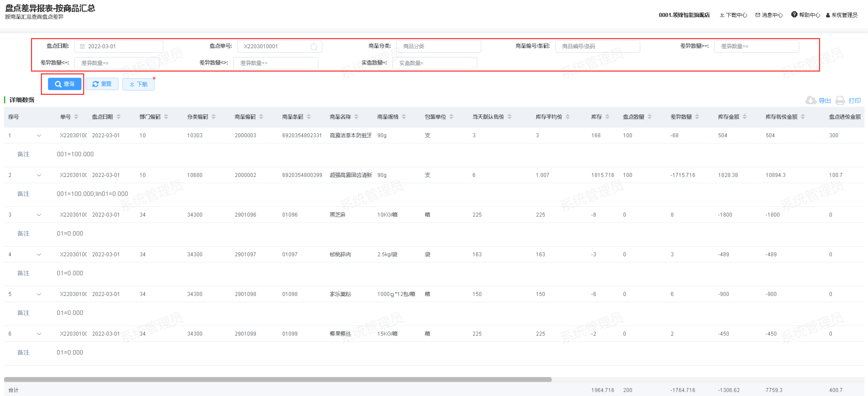Focus the 商品分类 input field

click(438, 47)
